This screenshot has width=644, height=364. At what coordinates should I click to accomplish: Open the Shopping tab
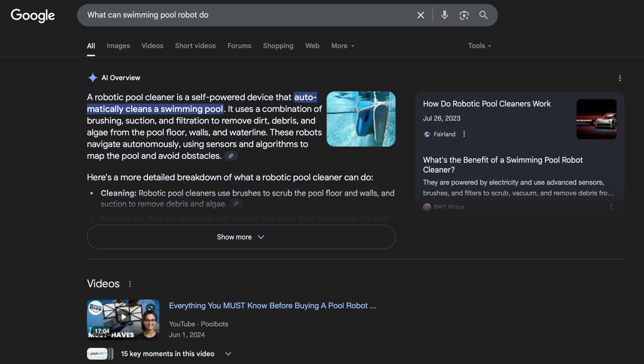click(x=278, y=46)
